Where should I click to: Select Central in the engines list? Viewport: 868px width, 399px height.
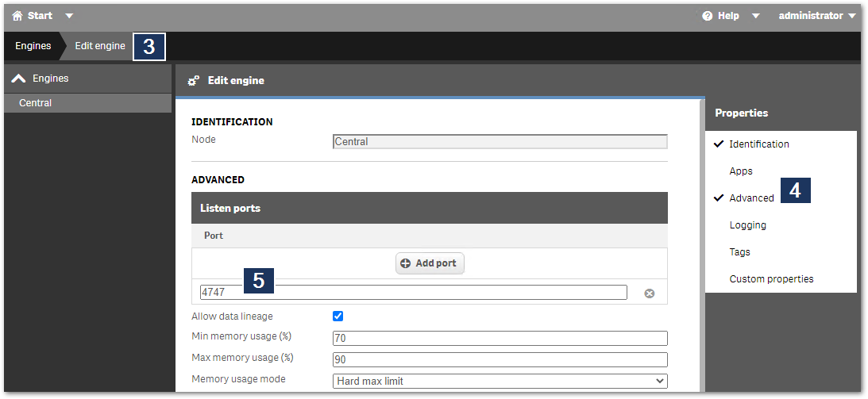click(x=88, y=103)
